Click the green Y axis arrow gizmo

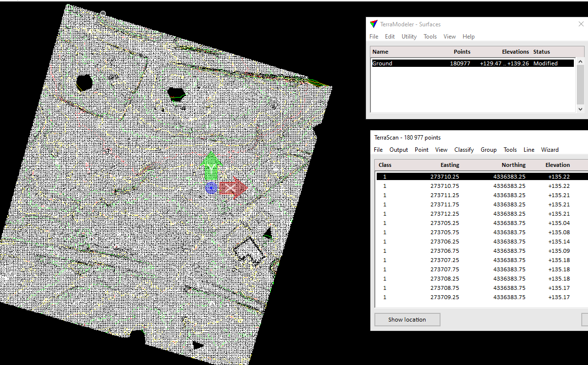click(x=211, y=166)
